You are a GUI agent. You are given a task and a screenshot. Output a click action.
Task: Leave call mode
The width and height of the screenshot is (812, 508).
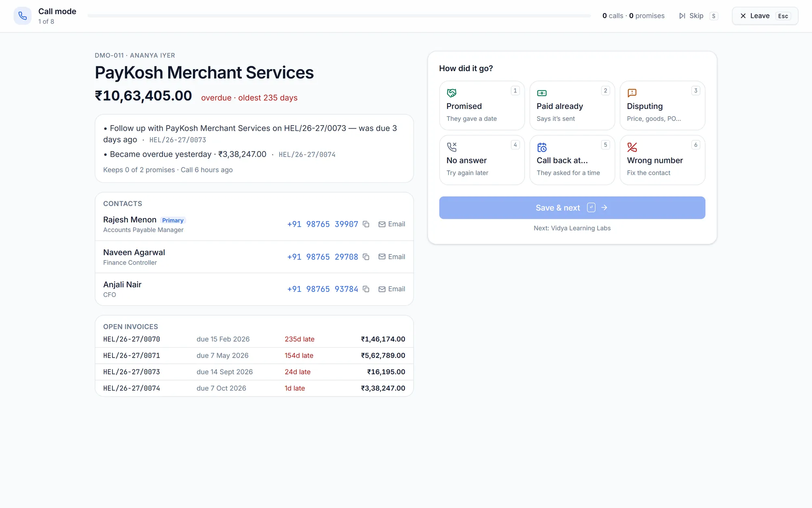point(765,16)
